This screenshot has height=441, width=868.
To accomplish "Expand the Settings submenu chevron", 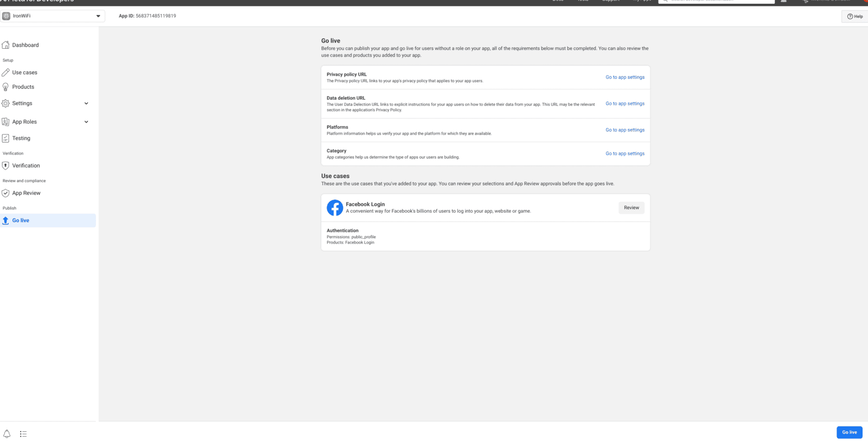I will [x=86, y=104].
